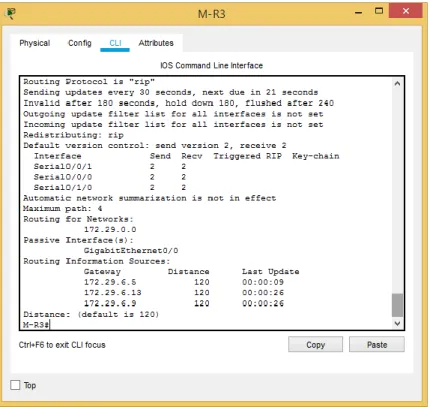Click the CLI scrollbar up arrow

(x=397, y=83)
